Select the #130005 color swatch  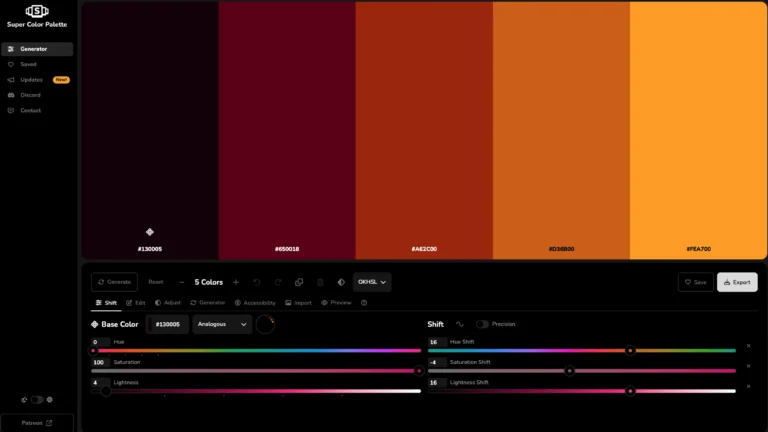[x=150, y=130]
